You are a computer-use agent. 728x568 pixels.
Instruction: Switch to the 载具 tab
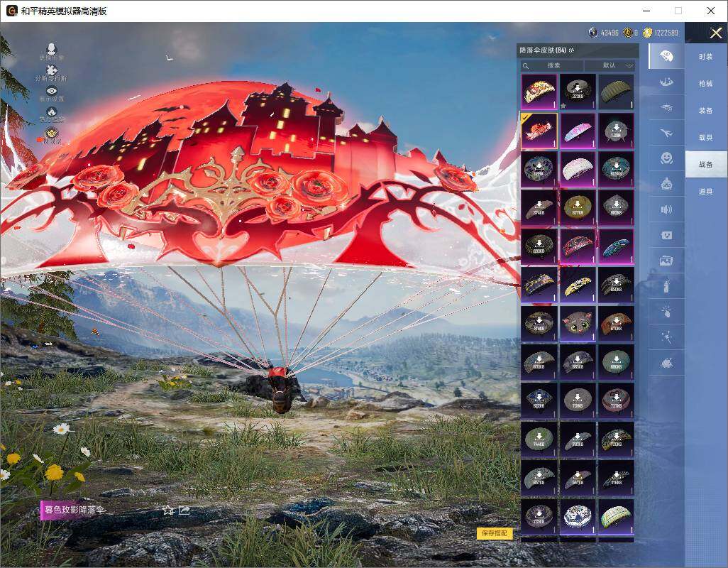[706, 138]
